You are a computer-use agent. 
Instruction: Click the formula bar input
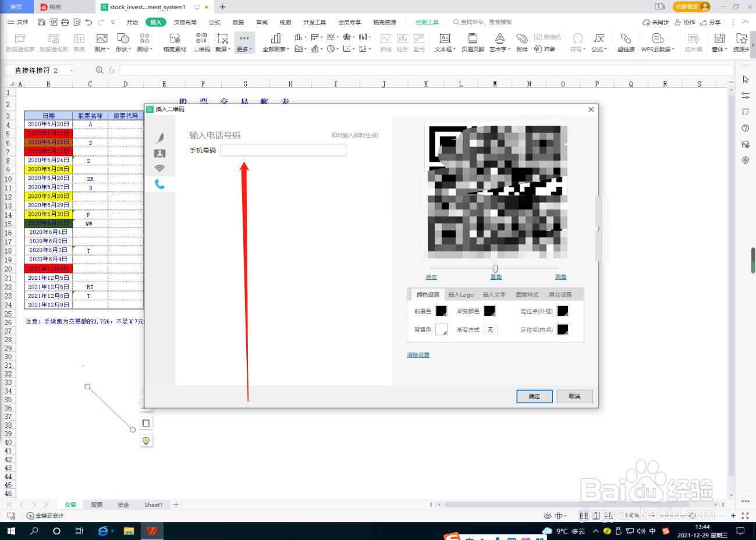point(426,70)
